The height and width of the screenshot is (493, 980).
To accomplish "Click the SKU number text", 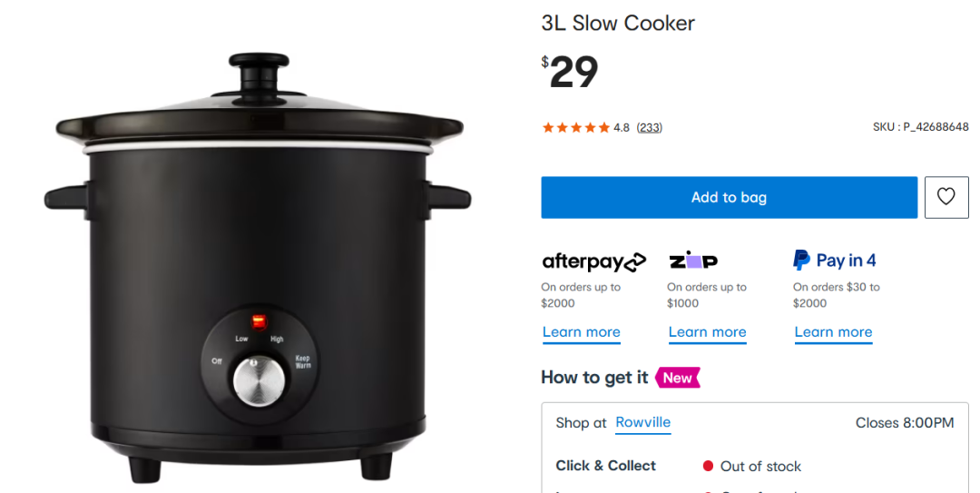I will point(921,127).
